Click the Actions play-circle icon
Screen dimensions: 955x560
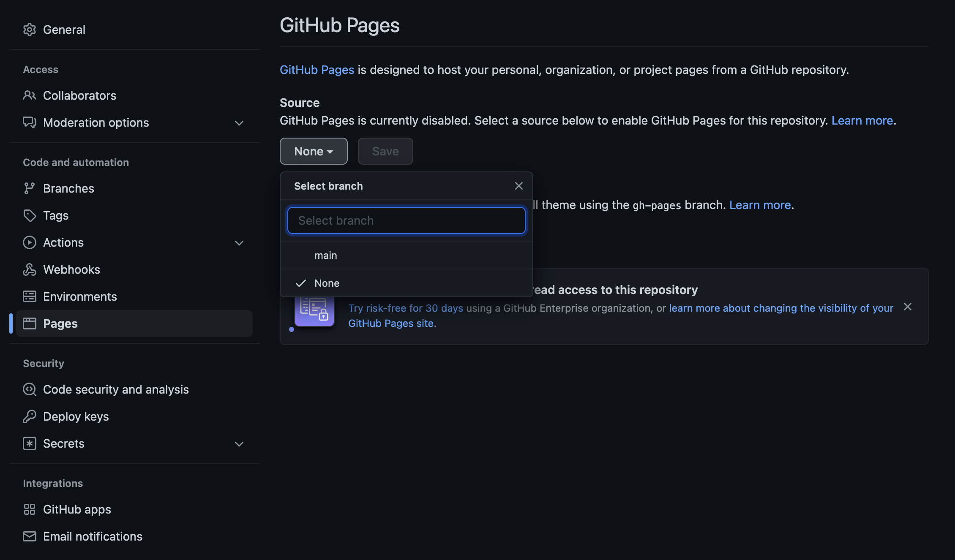(30, 242)
